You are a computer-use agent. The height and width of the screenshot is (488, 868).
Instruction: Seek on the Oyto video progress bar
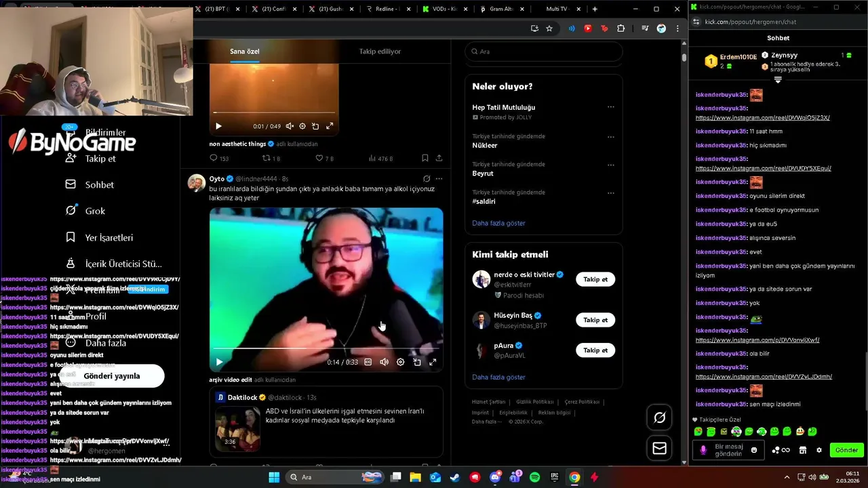point(326,349)
